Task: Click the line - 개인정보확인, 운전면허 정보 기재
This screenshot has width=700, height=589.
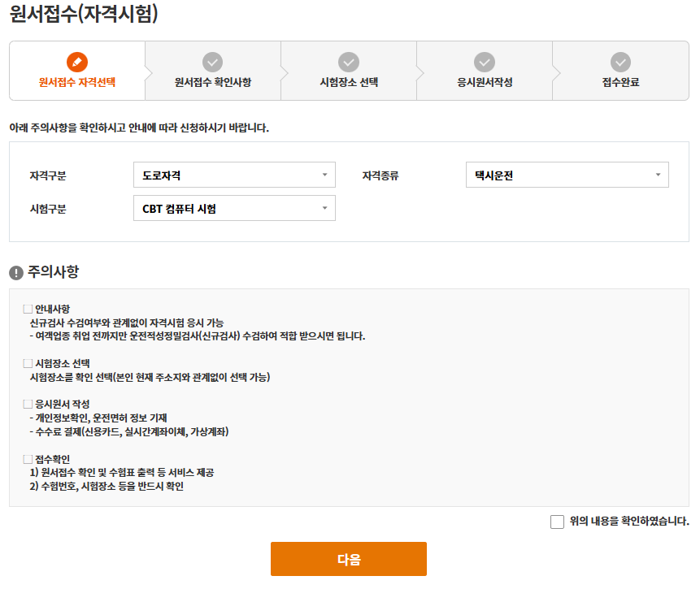Action: click(x=98, y=418)
